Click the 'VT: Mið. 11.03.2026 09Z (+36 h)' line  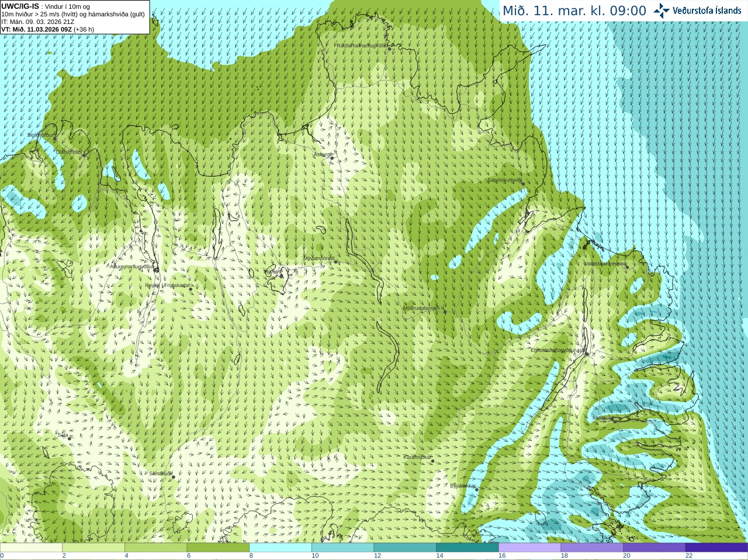(x=48, y=29)
